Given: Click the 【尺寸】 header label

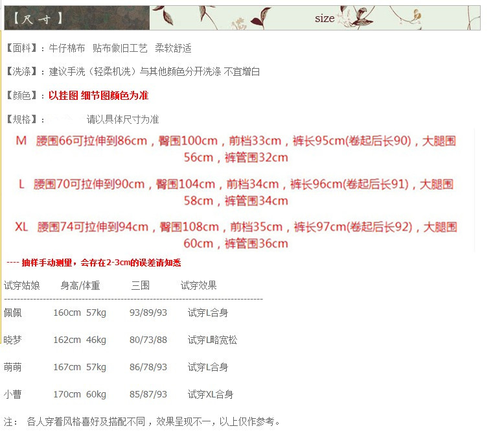Looking at the screenshot, I should (x=38, y=19).
